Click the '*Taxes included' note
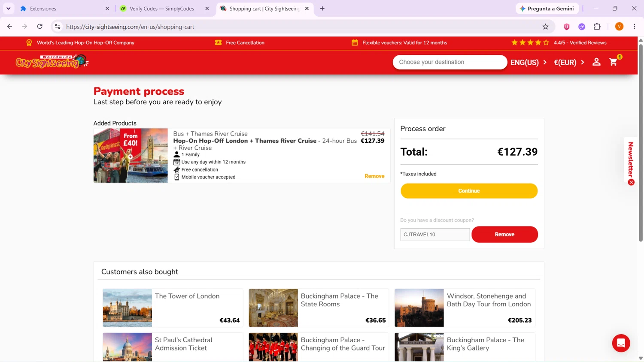Image resolution: width=644 pixels, height=362 pixels. click(418, 174)
